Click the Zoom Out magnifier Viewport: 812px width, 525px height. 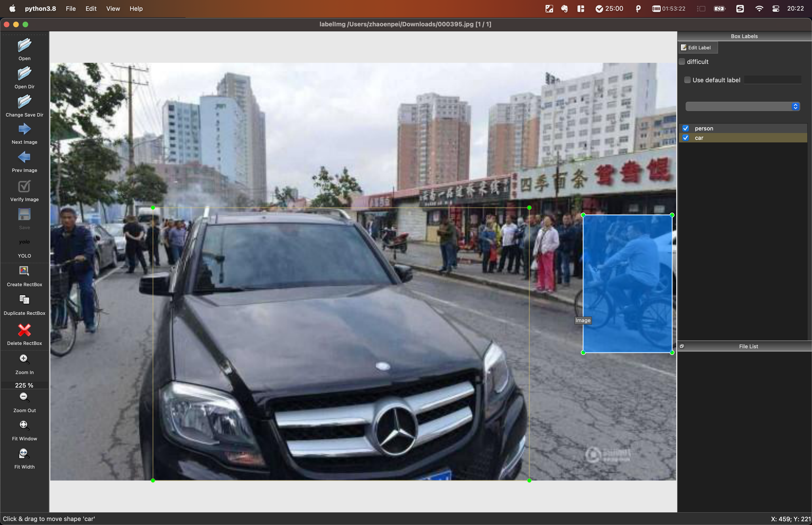[24, 397]
